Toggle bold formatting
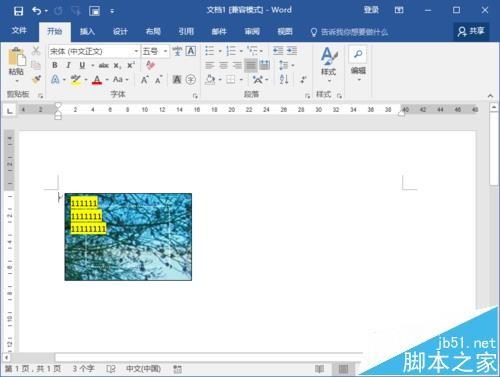The height and width of the screenshot is (377, 500). (x=55, y=65)
